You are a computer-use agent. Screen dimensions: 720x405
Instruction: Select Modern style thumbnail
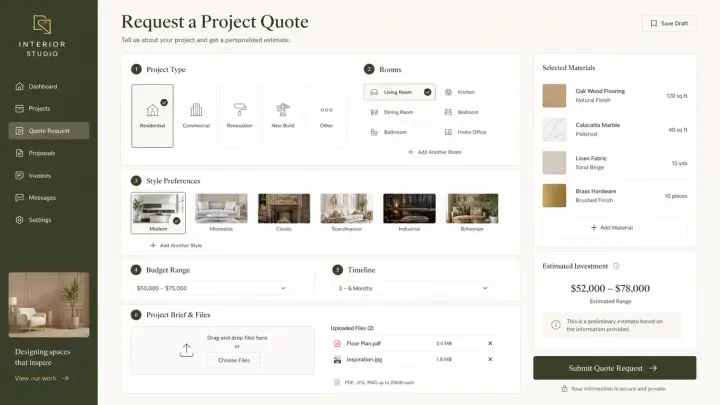158,213
